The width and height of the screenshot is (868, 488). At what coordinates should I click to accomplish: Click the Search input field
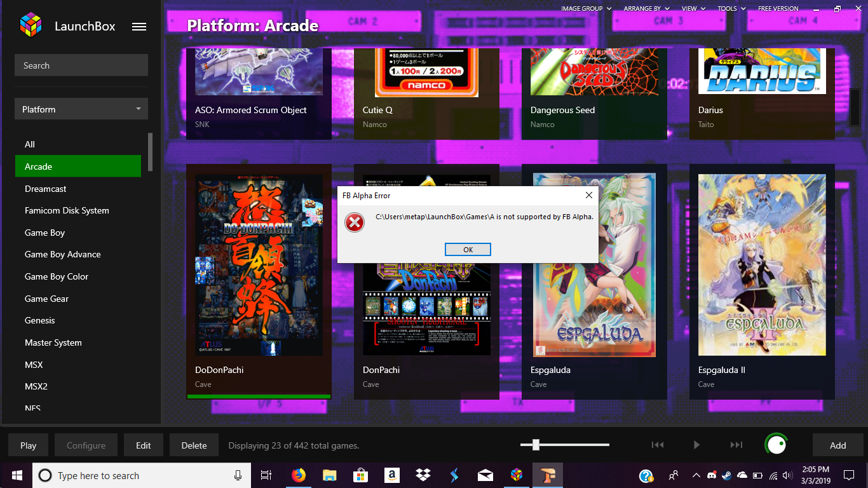point(81,65)
